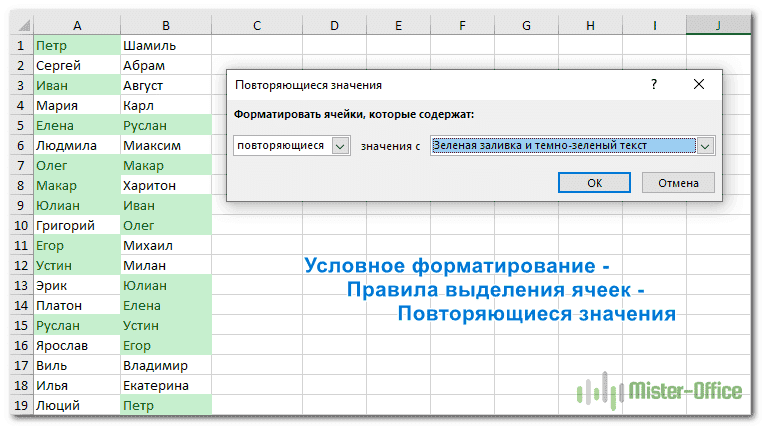Viewport: 762px width, 426px height.
Task: Click the Mister-Office logo
Action: (x=659, y=390)
